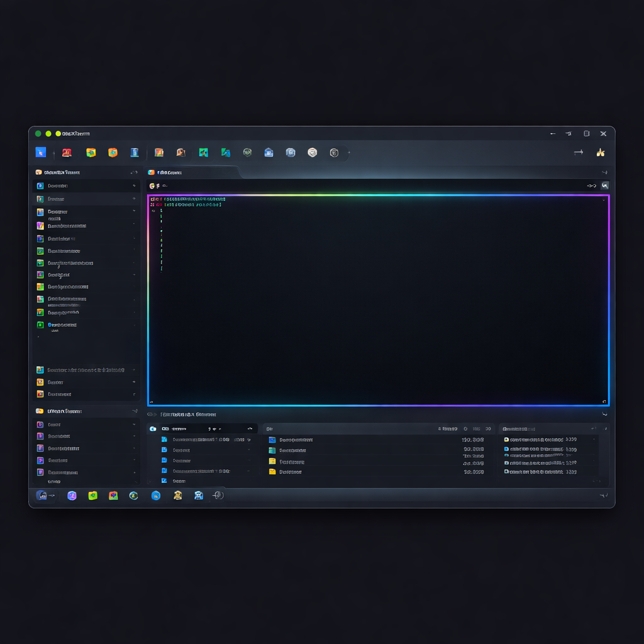The image size is (644, 644).
Task: Select the open editor tab with the orange icon
Action: tap(165, 172)
